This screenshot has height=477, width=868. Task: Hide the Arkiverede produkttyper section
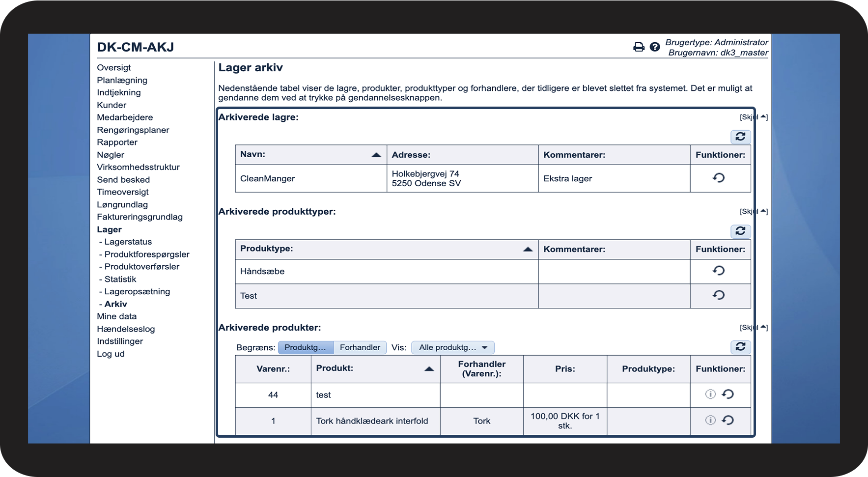(754, 211)
